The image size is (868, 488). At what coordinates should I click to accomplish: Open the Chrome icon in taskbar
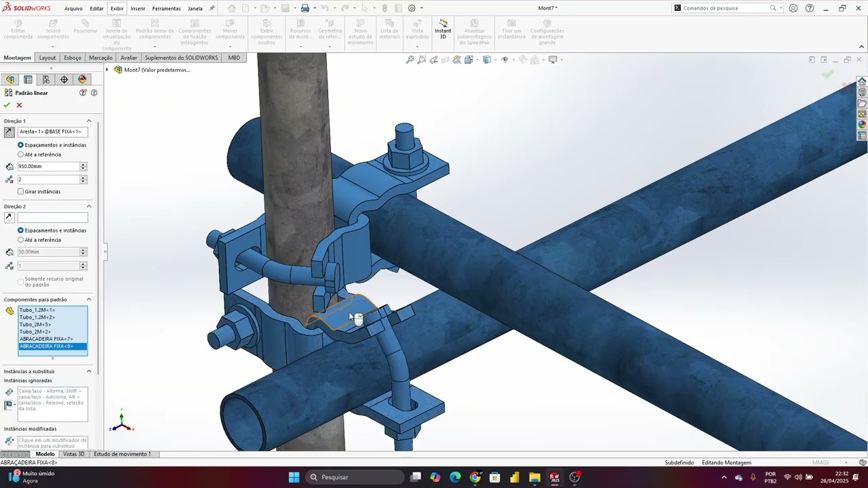coord(475,477)
